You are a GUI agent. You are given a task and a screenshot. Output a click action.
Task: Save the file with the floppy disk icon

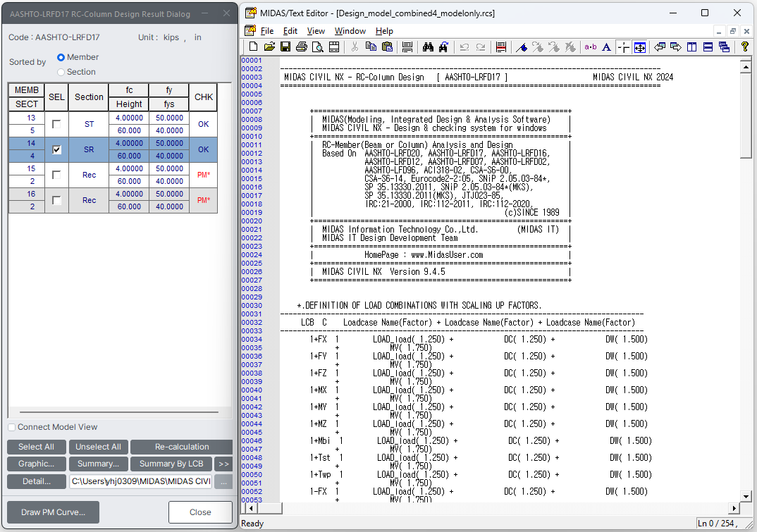tap(285, 47)
